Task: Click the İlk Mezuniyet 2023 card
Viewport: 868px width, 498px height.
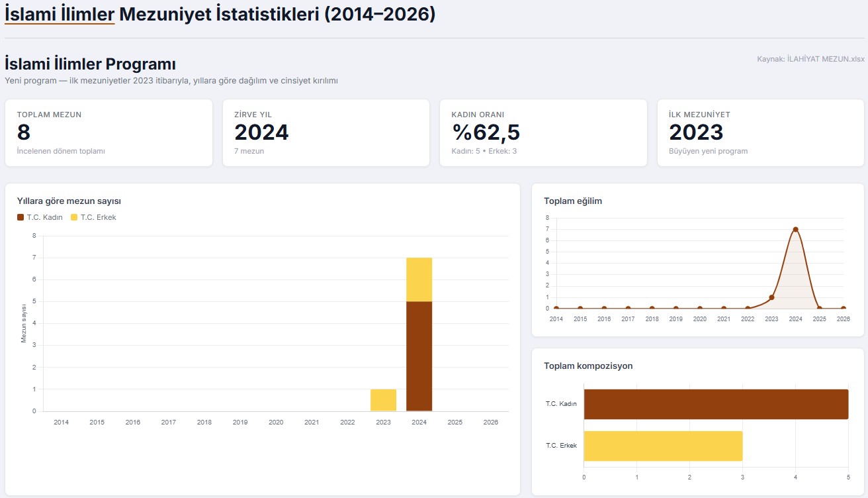Action: (760, 132)
